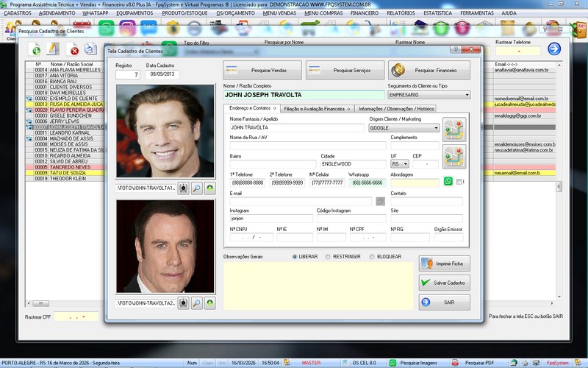Click the second client photo thumbnail

tap(165, 247)
